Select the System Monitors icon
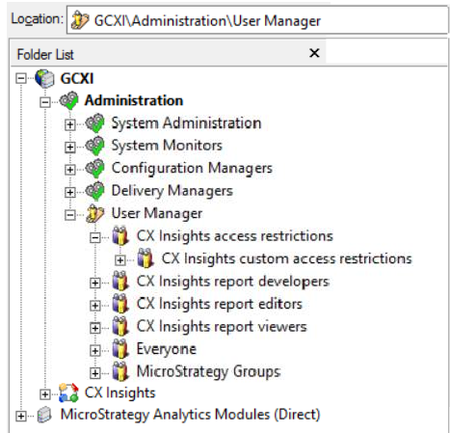The height and width of the screenshot is (433, 450). tap(95, 146)
